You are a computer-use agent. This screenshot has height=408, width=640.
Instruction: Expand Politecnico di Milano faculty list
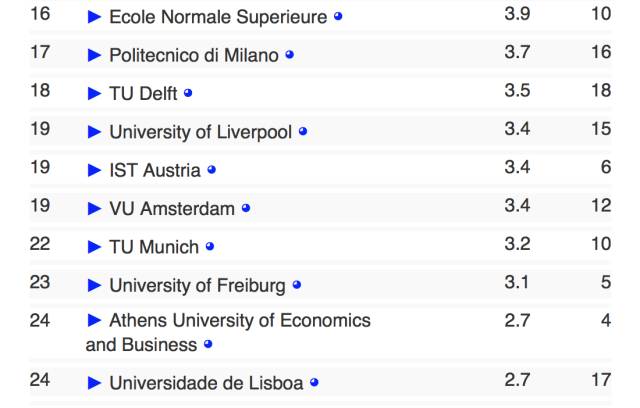[x=95, y=55]
